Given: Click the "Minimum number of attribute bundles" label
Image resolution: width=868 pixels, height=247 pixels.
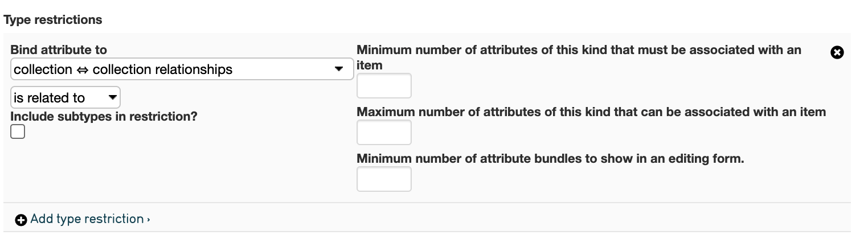Looking at the screenshot, I should pos(550,159).
